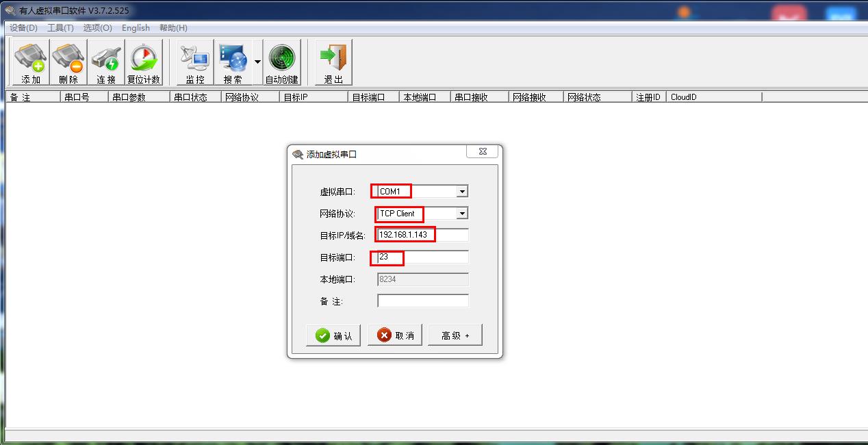Switch language via English menu item
Viewport: 868px width, 445px height.
point(136,28)
